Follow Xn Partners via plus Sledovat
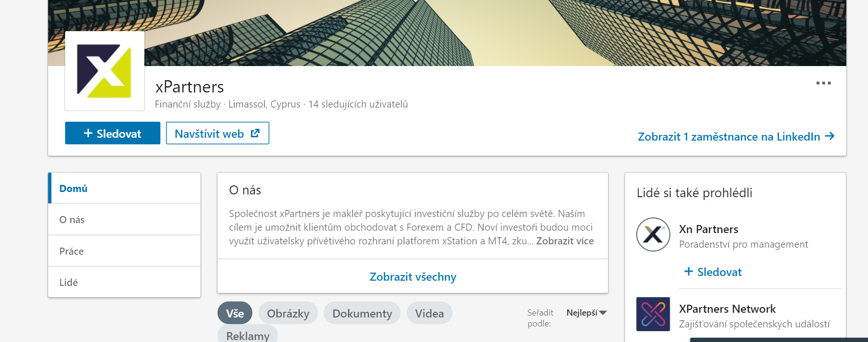The width and height of the screenshot is (868, 342). coord(713,272)
